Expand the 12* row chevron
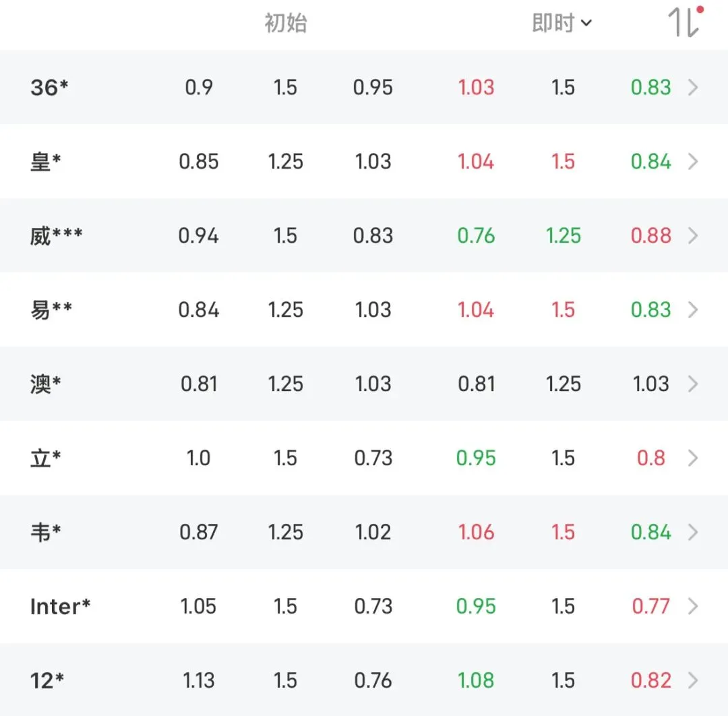The height and width of the screenshot is (716, 728). click(693, 680)
